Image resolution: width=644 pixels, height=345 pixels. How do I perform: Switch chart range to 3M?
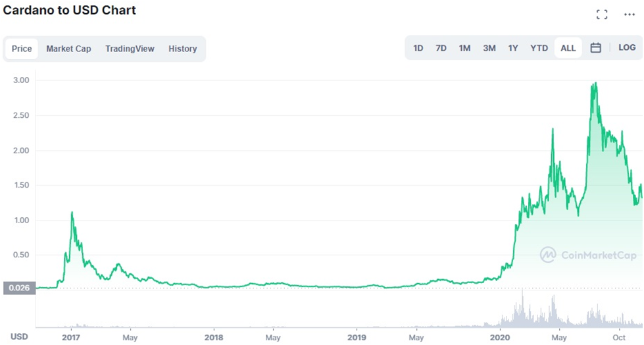coord(489,48)
